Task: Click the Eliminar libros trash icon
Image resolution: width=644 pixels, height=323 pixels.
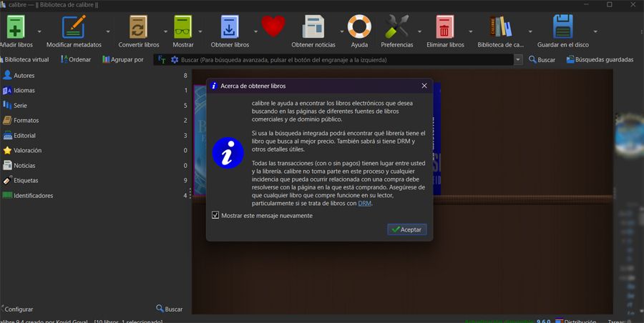Action: pos(445,26)
